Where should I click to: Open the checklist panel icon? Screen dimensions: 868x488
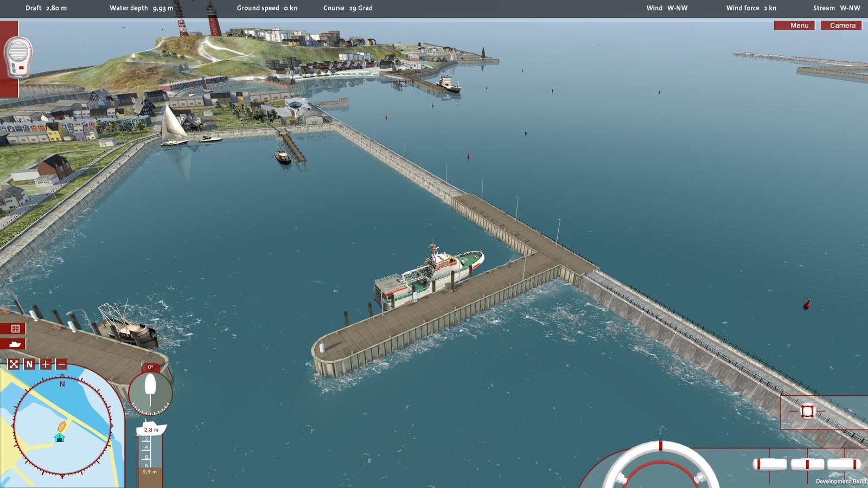[x=15, y=327]
